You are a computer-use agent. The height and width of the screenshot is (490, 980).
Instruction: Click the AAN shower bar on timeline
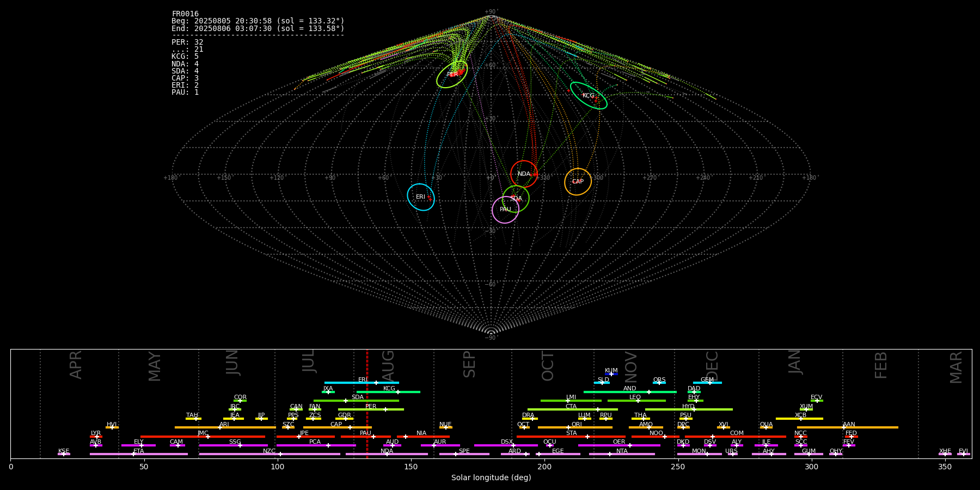point(848,427)
